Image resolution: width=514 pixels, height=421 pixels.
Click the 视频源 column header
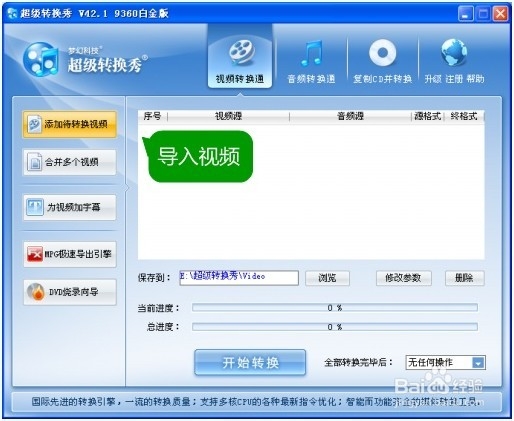pyautogui.click(x=228, y=116)
